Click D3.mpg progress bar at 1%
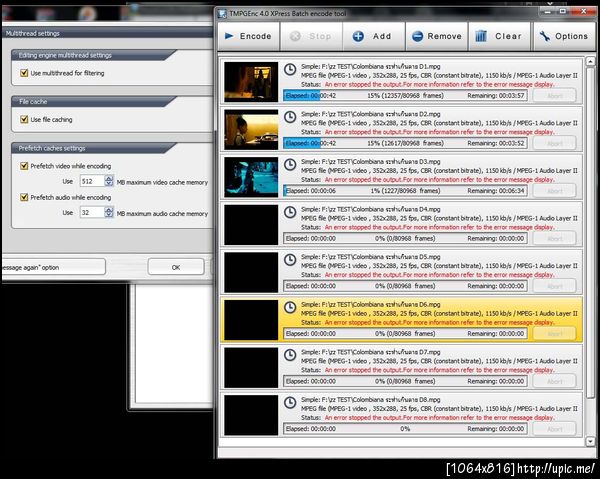This screenshot has height=479, width=600. pos(405,191)
